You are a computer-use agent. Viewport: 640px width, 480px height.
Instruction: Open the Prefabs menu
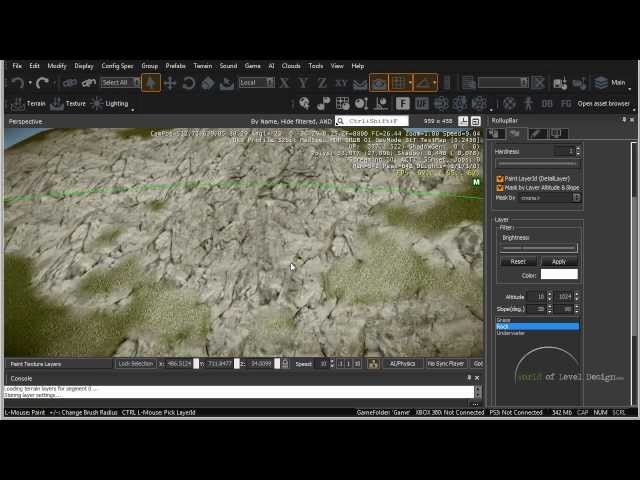coord(176,66)
